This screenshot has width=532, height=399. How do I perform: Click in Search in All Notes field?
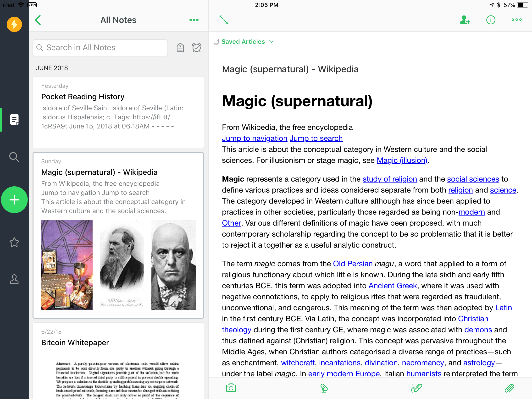100,48
